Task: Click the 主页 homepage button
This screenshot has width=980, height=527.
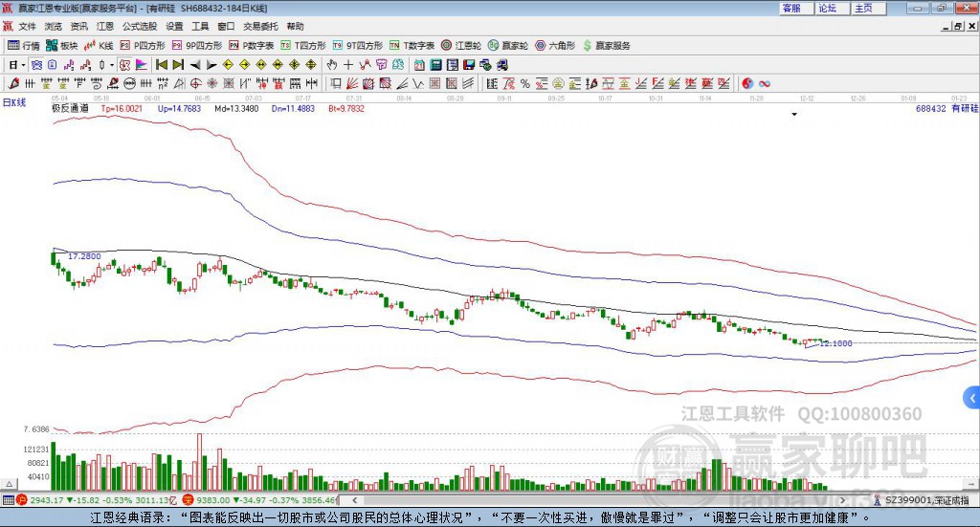Action: 868,8
